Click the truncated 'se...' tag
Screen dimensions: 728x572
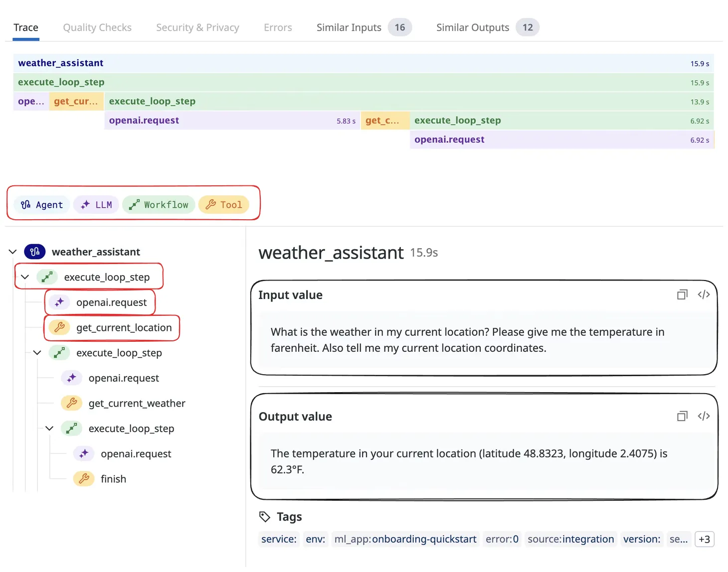[679, 539]
